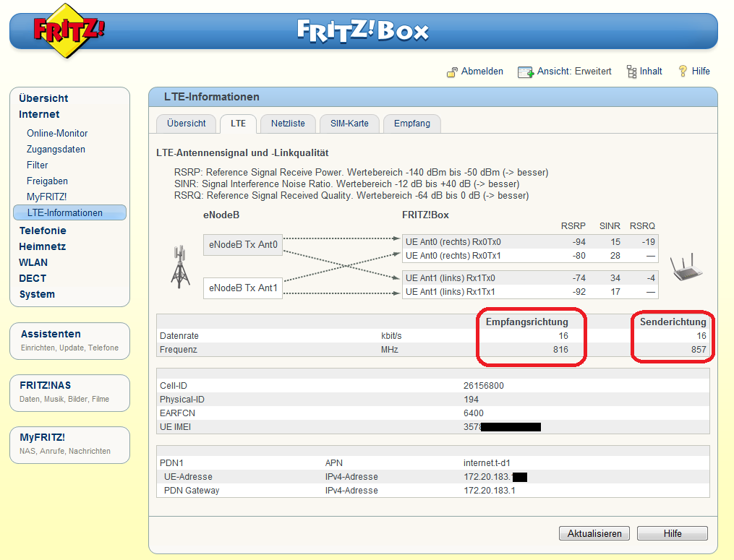
Task: Expand the Telefonie menu section
Action: point(43,231)
